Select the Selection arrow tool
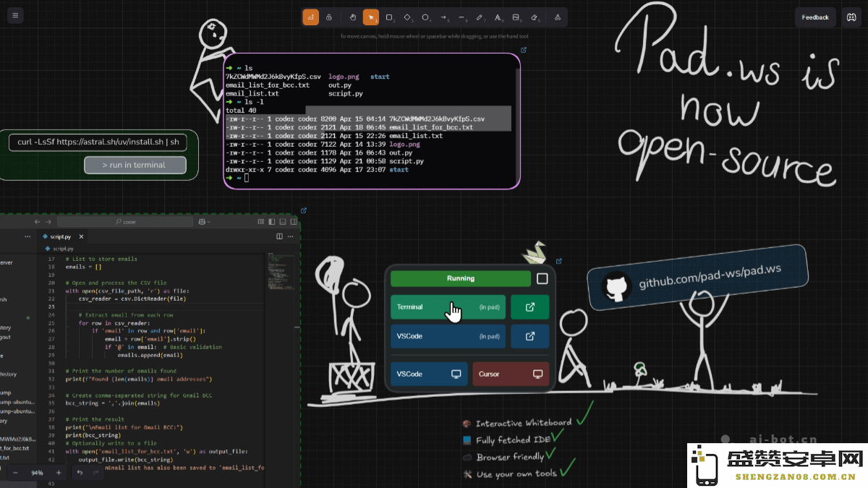Viewport: 868px width, 488px height. pos(371,17)
